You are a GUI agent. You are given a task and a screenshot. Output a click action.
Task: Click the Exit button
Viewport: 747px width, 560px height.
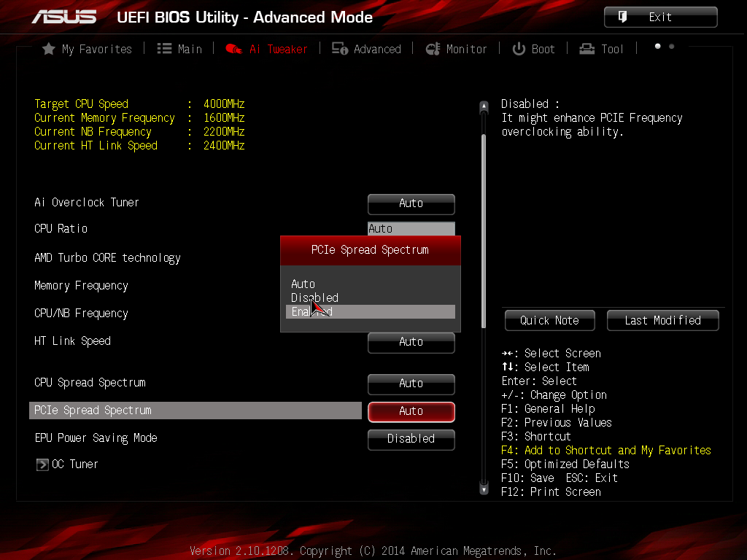(x=660, y=17)
